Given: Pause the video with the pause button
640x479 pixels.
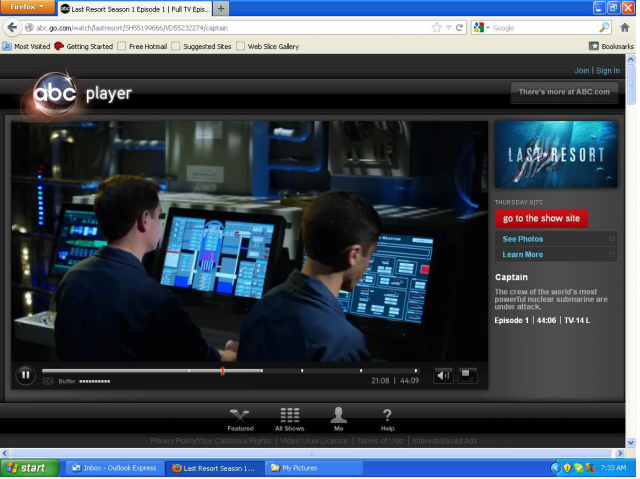Looking at the screenshot, I should 25,376.
